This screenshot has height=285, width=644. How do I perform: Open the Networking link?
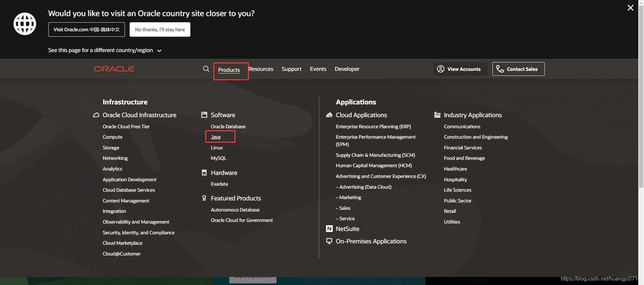[115, 158]
